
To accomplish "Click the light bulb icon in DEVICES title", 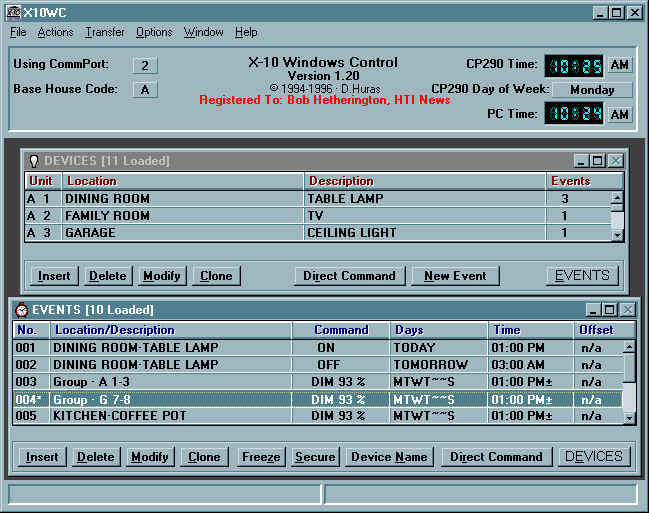I will pyautogui.click(x=33, y=161).
